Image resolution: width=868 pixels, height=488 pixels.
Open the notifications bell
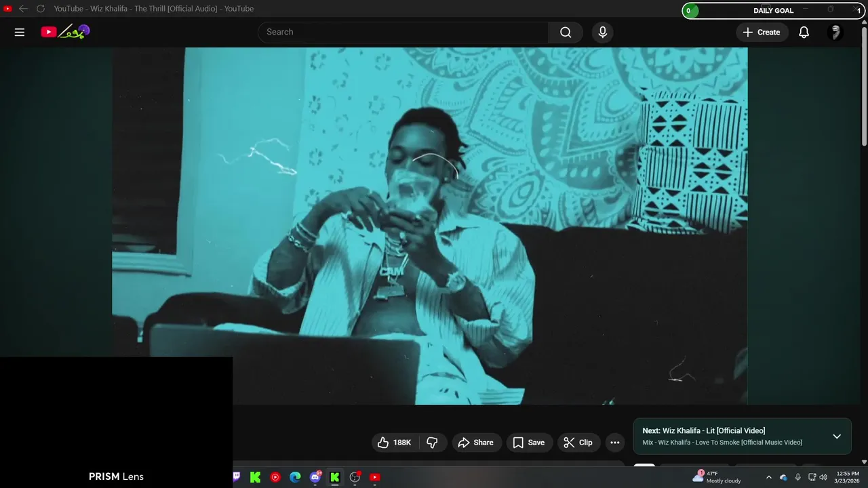coord(804,32)
